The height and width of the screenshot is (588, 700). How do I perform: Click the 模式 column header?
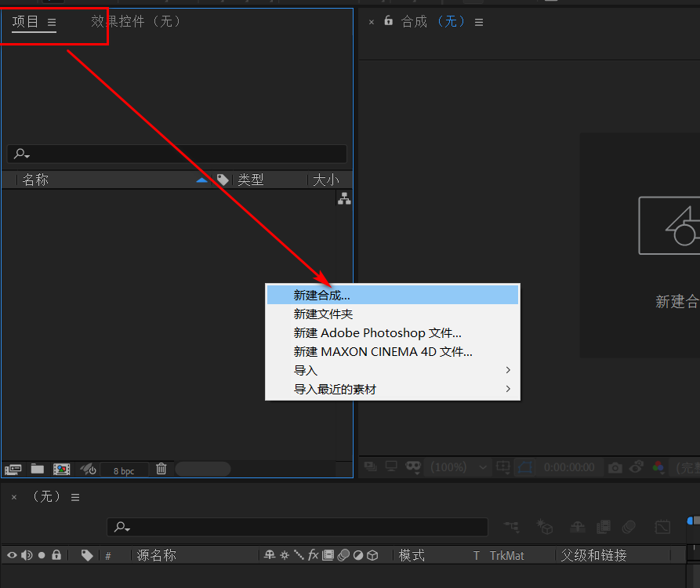pos(412,555)
